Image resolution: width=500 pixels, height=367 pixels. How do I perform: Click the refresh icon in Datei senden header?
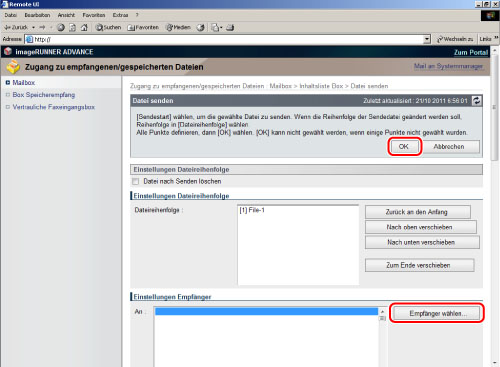[477, 101]
